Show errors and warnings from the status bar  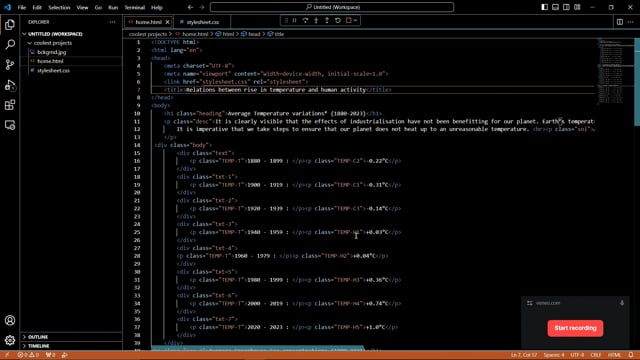[x=28, y=355]
